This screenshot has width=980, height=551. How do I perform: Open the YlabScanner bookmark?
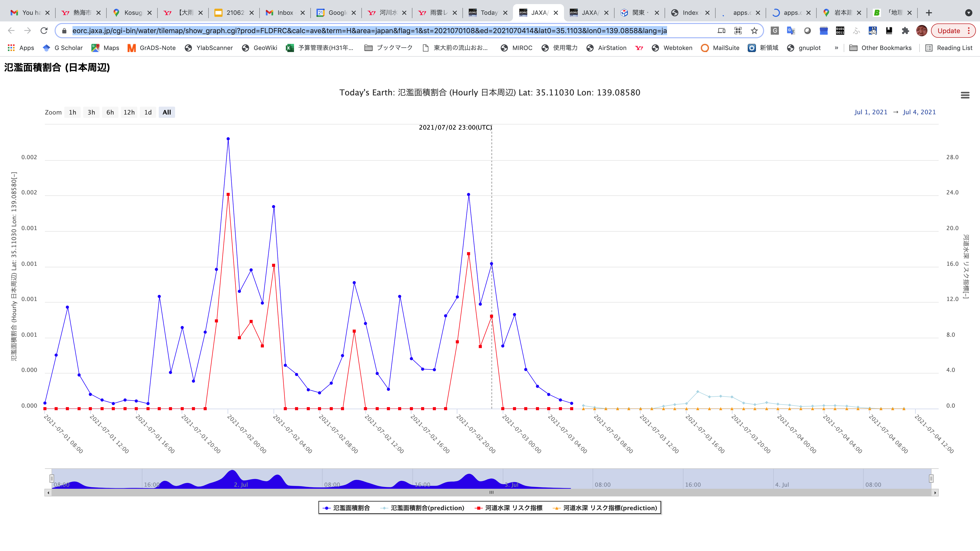pos(209,48)
